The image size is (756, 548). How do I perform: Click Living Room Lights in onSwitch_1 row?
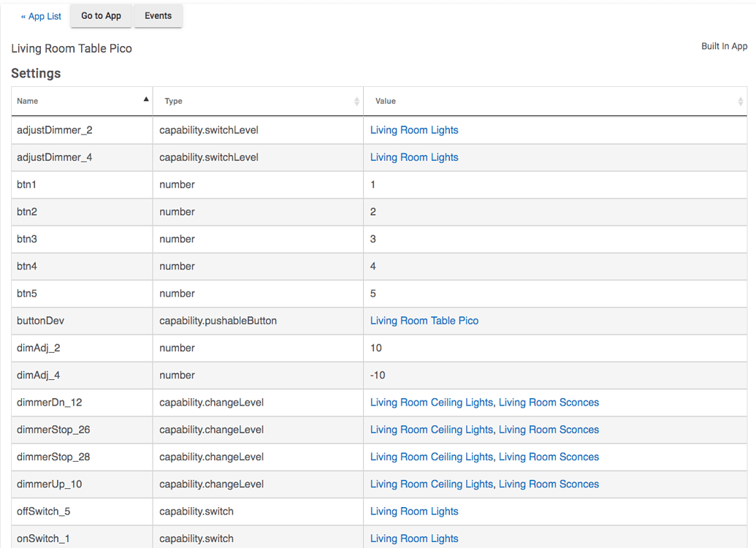414,539
